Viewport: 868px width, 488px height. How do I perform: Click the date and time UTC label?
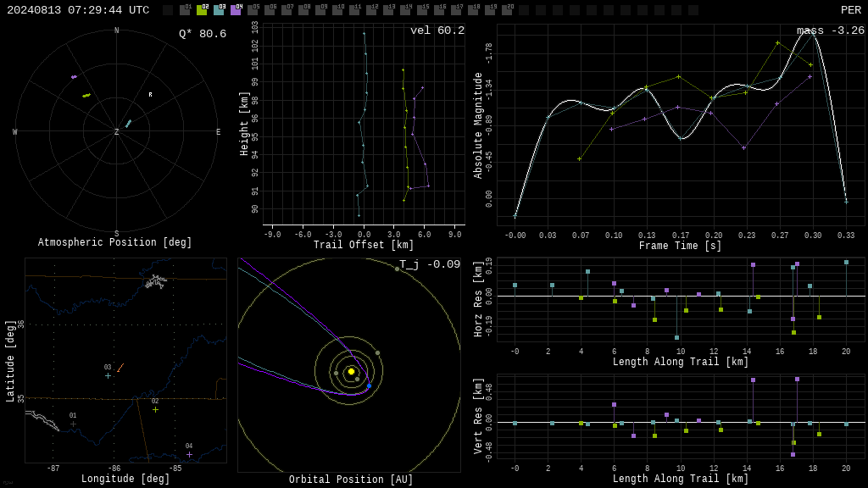[x=78, y=10]
